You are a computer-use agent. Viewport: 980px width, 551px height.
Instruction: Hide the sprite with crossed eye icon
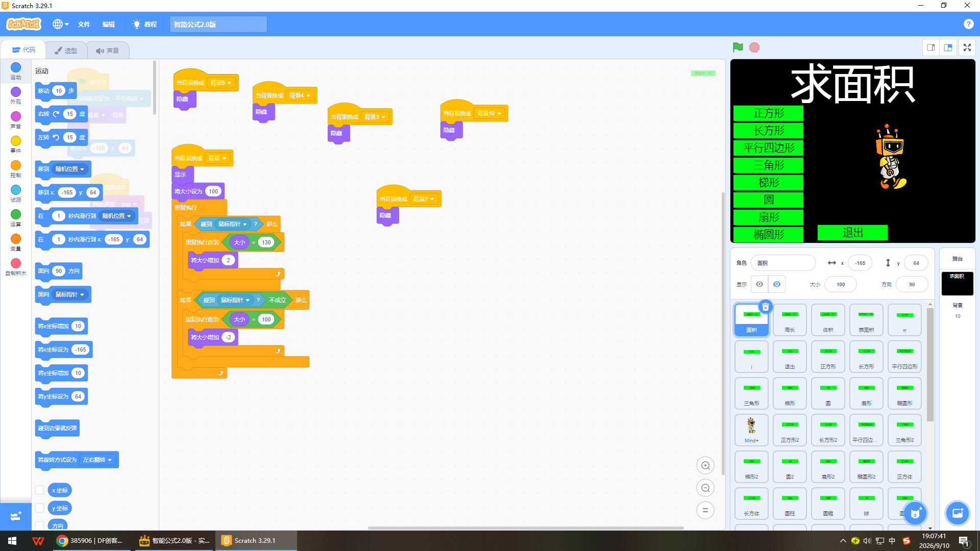point(777,284)
